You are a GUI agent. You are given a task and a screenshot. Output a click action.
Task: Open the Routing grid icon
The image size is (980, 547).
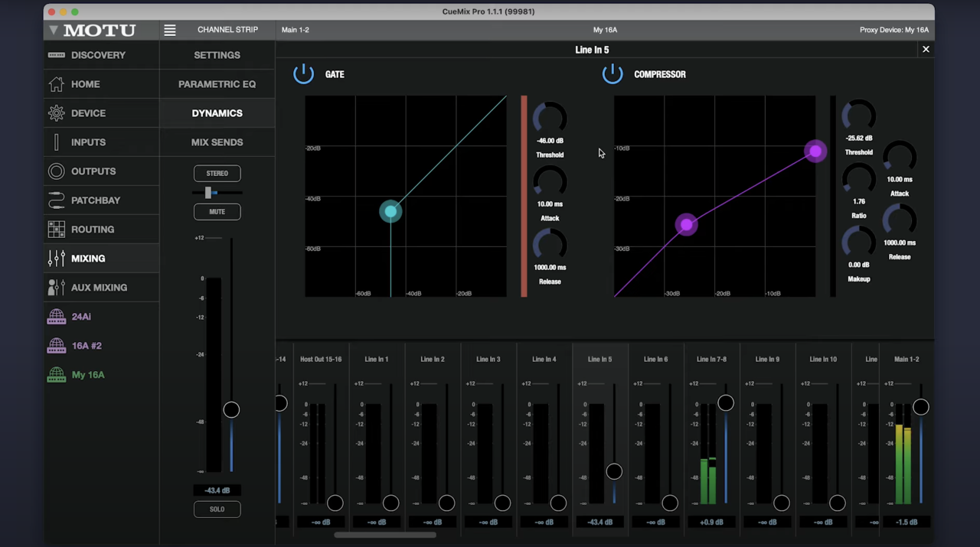point(56,230)
